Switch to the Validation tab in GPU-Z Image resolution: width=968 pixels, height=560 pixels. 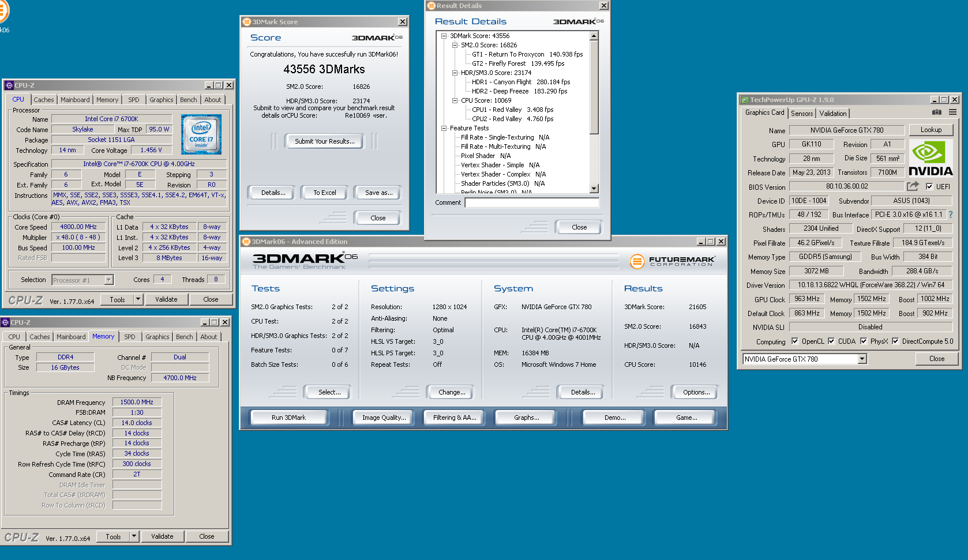pos(833,114)
